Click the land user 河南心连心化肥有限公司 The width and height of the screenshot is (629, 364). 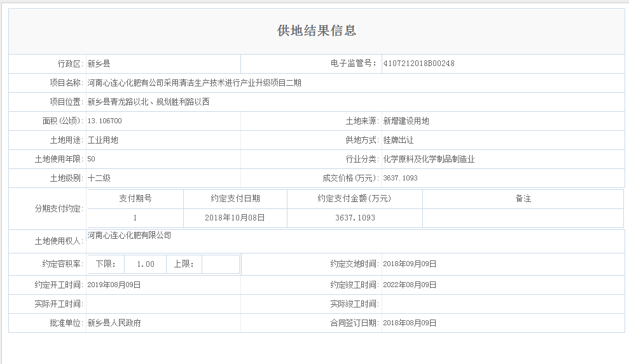coord(129,235)
